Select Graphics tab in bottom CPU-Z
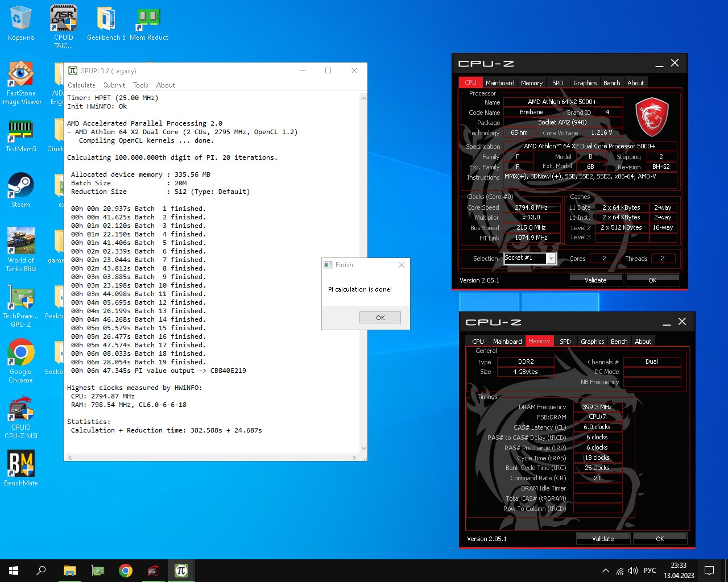Image resolution: width=728 pixels, height=582 pixels. 592,342
